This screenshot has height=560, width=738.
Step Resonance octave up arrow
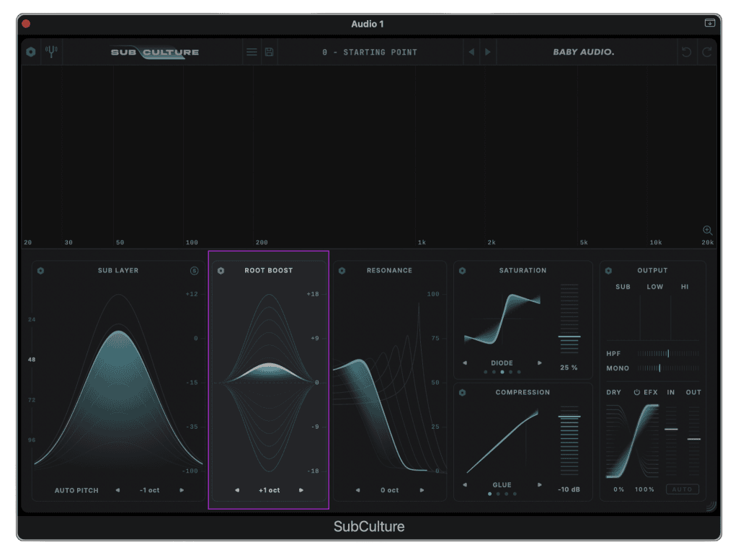point(422,490)
